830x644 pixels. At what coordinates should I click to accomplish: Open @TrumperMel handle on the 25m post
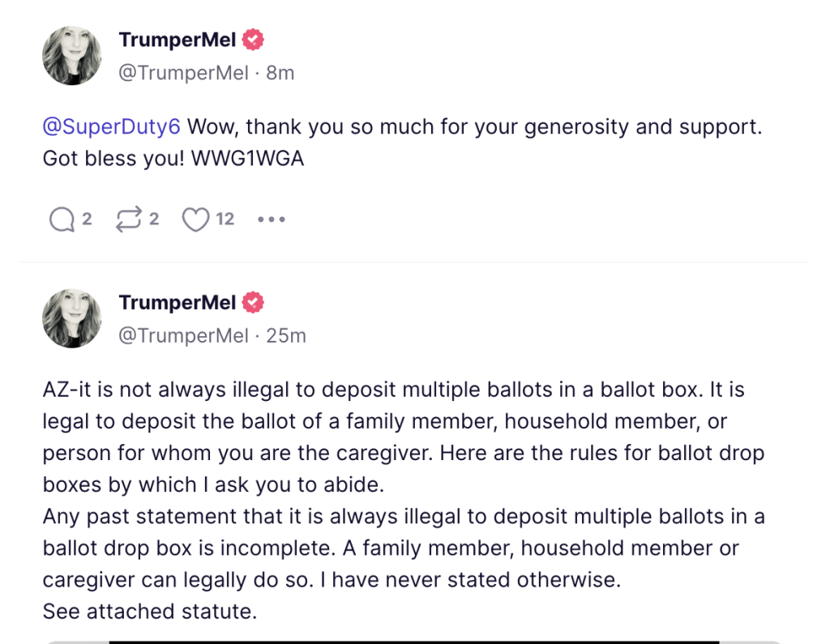click(x=183, y=336)
